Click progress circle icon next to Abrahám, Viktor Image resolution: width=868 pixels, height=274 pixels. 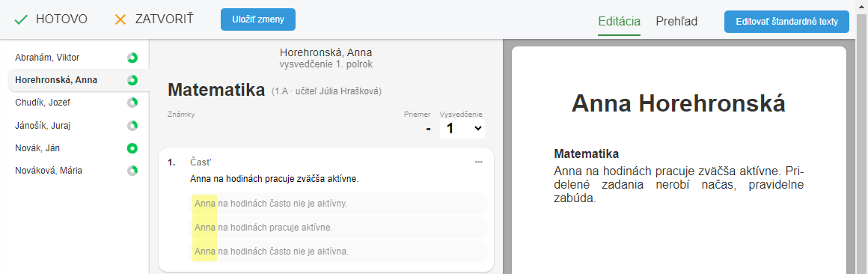[x=132, y=58]
